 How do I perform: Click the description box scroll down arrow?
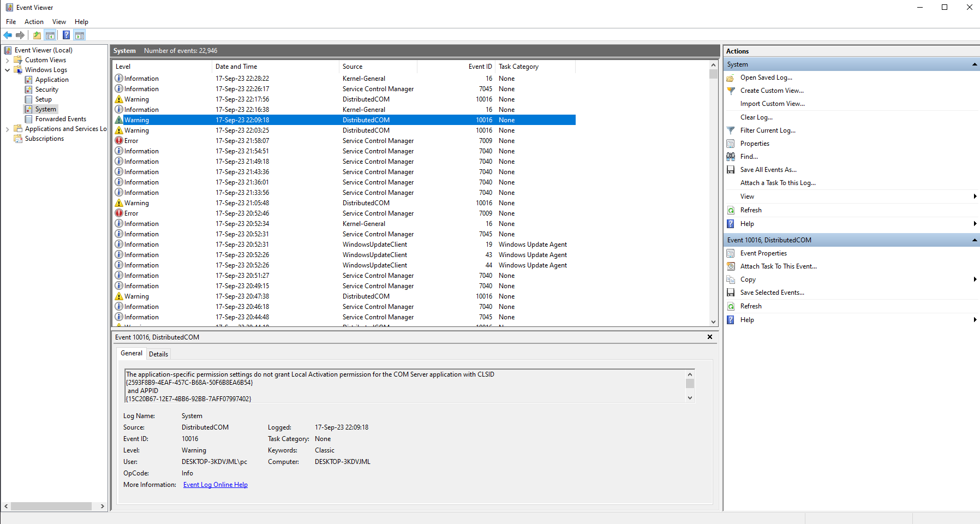tap(690, 398)
